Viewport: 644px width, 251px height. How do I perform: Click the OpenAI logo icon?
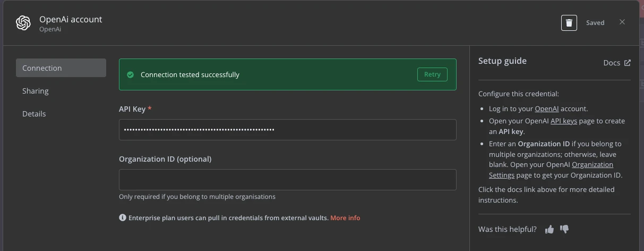(23, 23)
